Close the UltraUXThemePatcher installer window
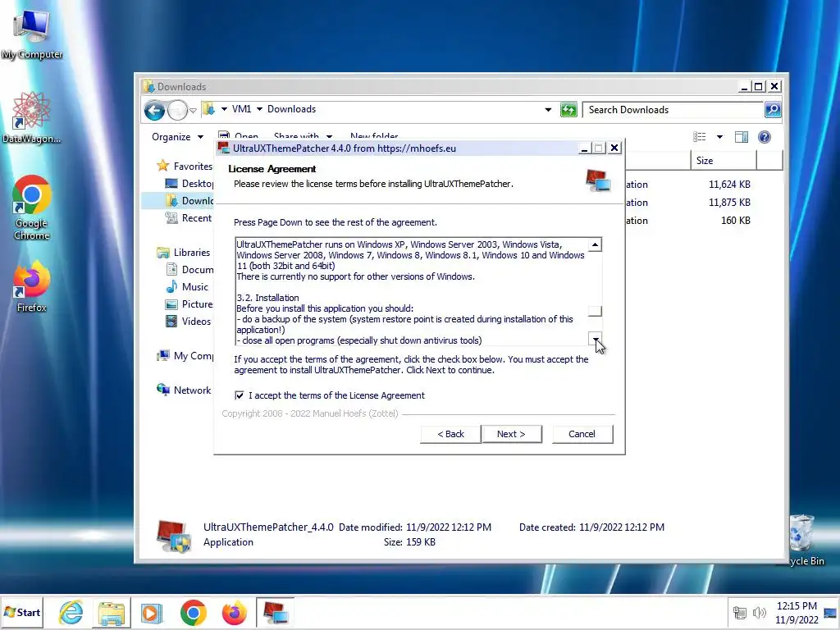Image resolution: width=840 pixels, height=630 pixels. [614, 148]
